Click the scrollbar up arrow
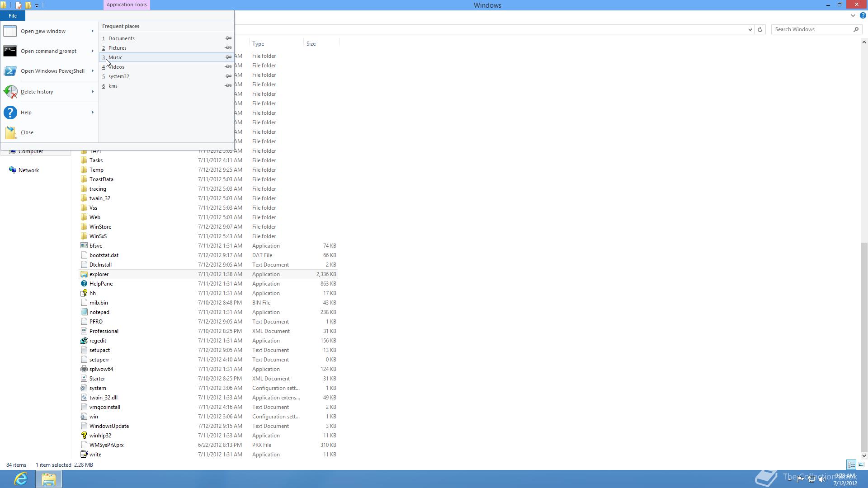Screen dimensions: 868x488 click(x=864, y=42)
